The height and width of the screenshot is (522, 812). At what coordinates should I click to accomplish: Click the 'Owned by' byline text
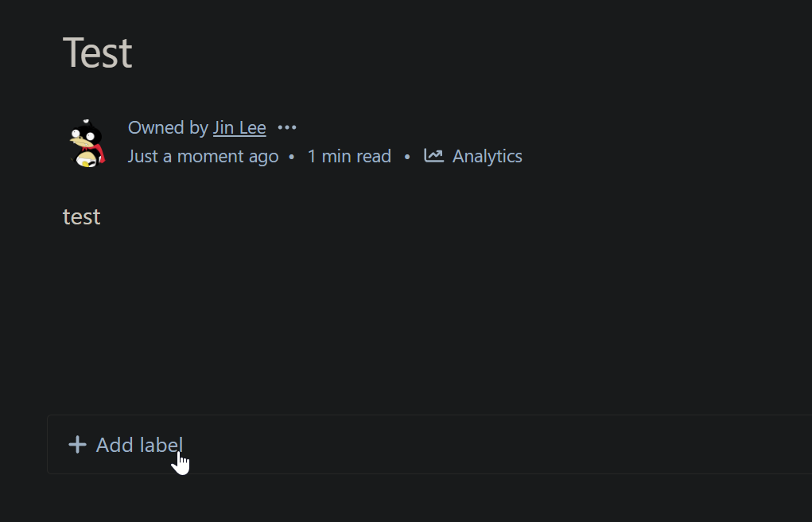(x=168, y=127)
